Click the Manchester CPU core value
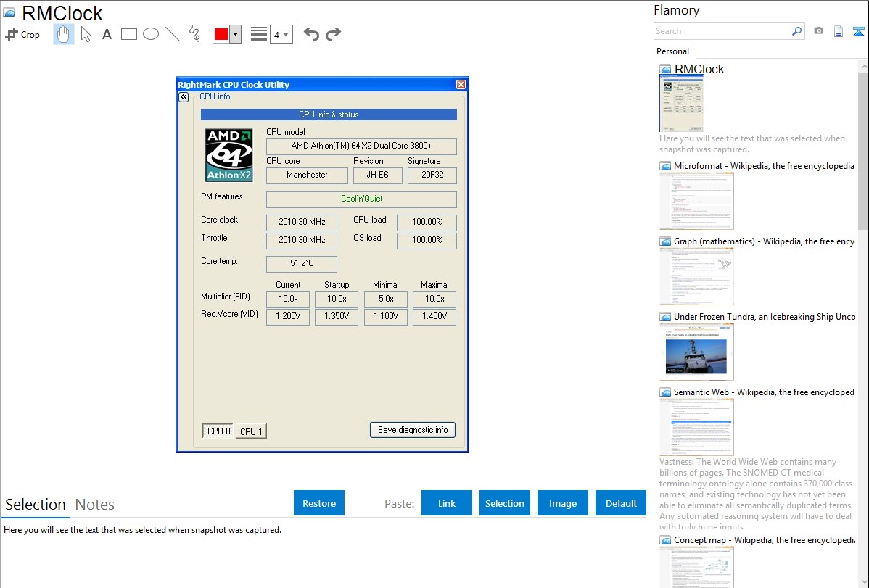 coord(307,175)
